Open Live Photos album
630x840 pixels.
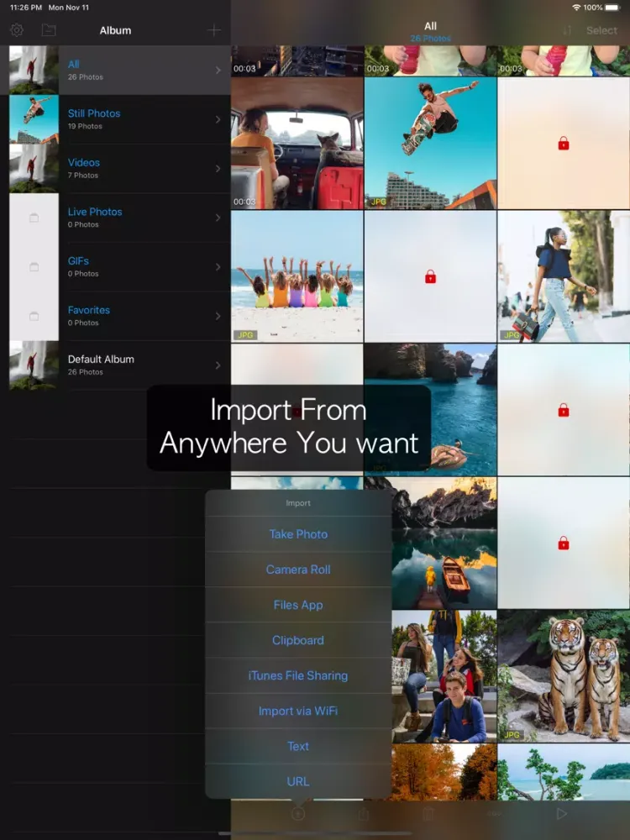coord(119,218)
